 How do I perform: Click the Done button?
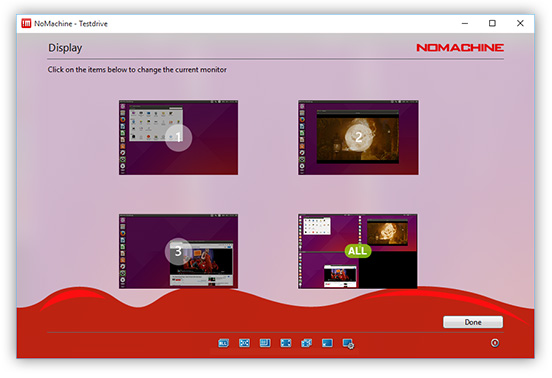[x=473, y=322]
